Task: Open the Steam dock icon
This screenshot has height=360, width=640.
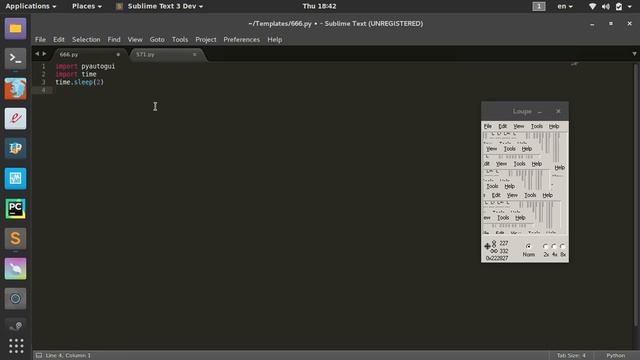Action: click(16, 326)
